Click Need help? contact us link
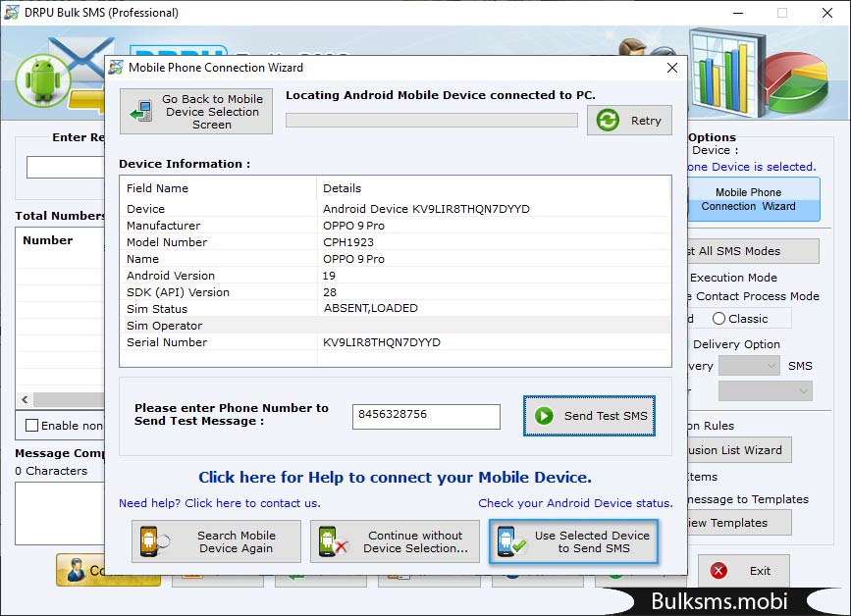The image size is (851, 616). (x=219, y=503)
